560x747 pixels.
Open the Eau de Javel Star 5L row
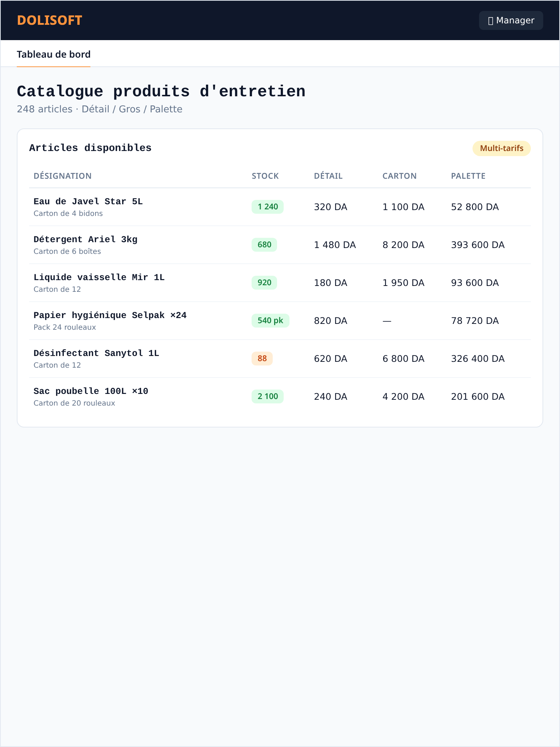[x=280, y=207]
